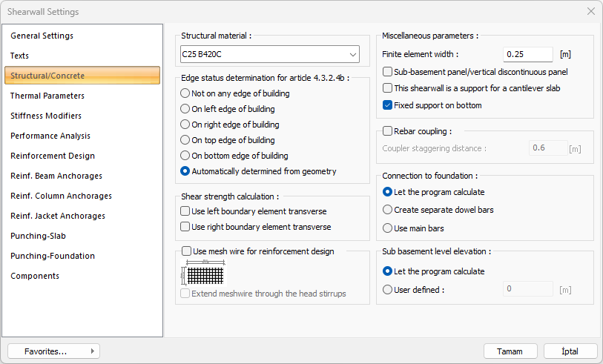The width and height of the screenshot is (603, 364).
Task: Select Use main bars for foundation
Action: 388,228
